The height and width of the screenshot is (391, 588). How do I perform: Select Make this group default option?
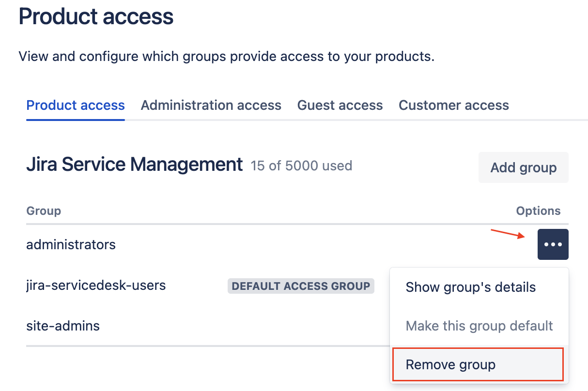coord(479,326)
